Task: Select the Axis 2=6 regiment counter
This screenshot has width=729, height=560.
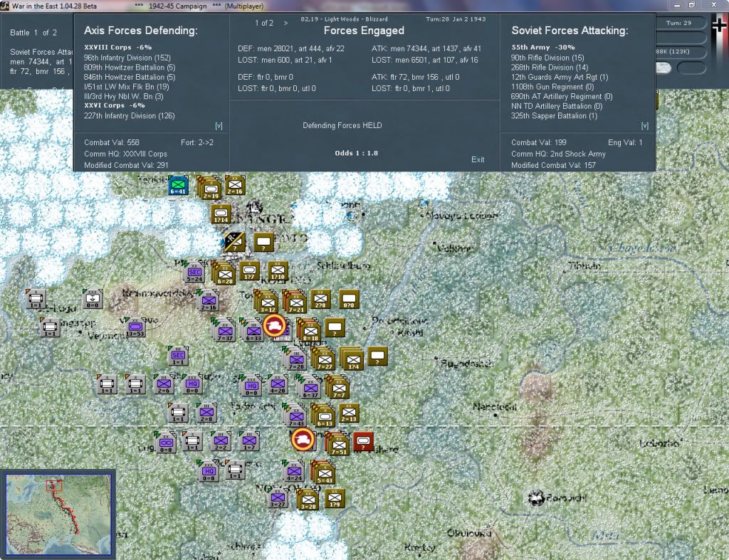Action: click(x=164, y=384)
